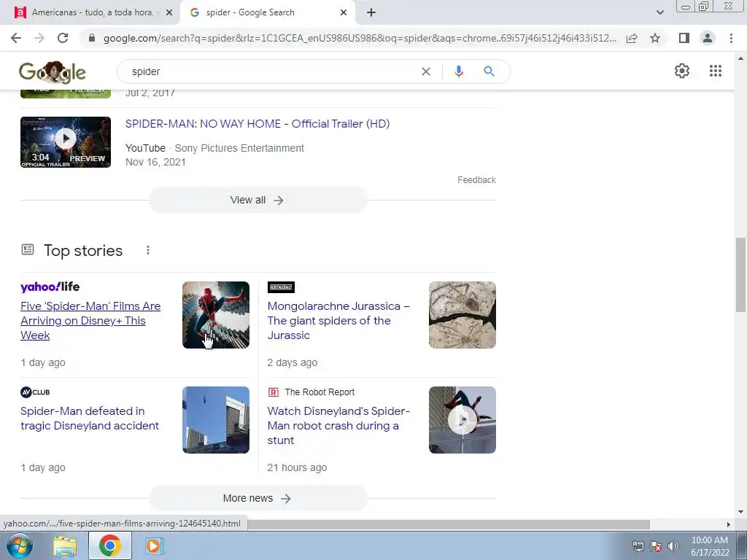Close the Americanas tab
The height and width of the screenshot is (560, 747).
click(169, 13)
